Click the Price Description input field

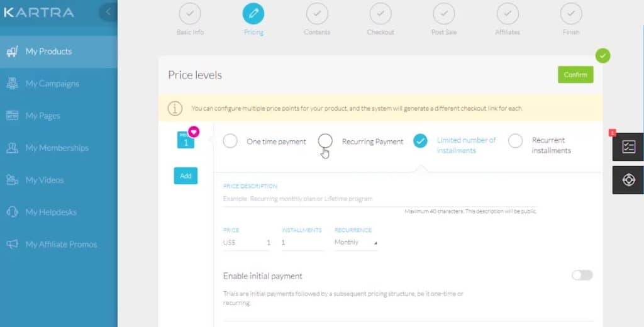pos(380,199)
